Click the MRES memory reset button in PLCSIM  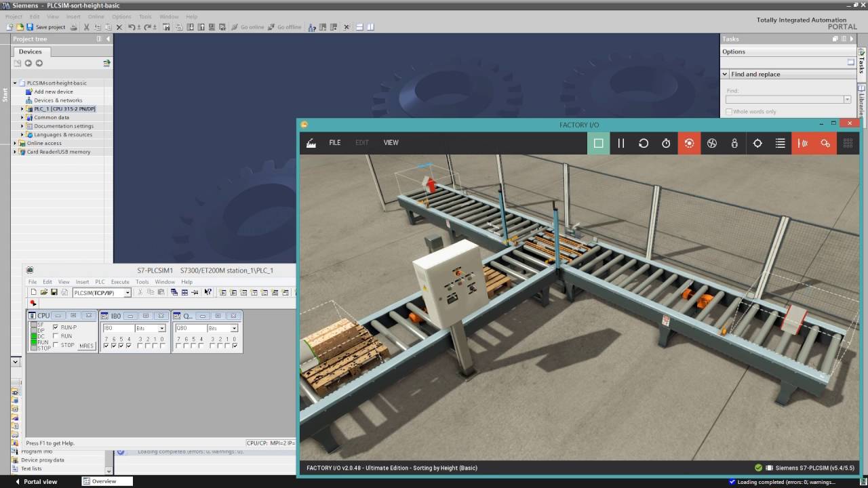click(x=86, y=344)
